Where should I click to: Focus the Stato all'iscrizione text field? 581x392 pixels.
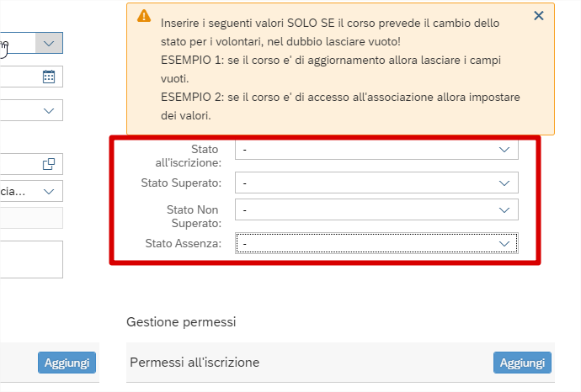[x=362, y=149]
